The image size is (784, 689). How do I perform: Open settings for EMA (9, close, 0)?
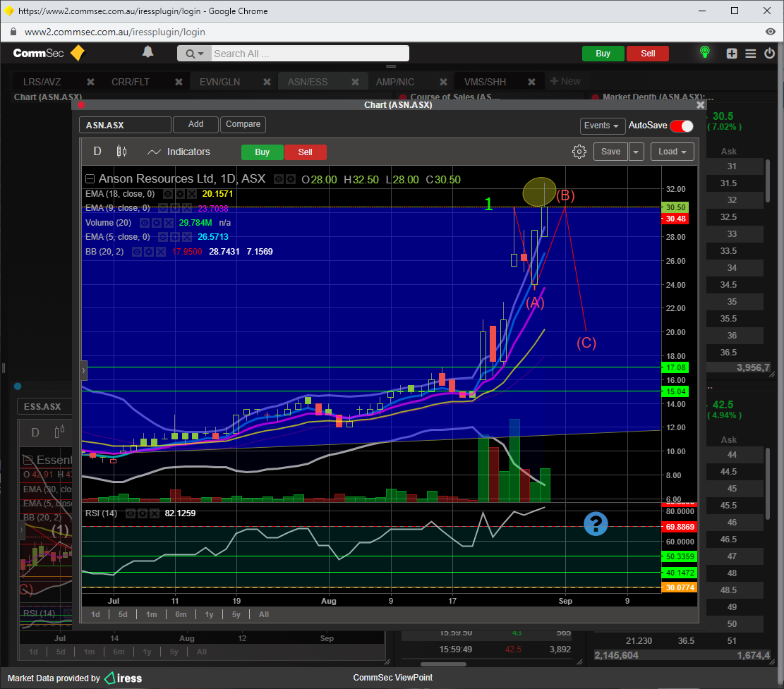(x=175, y=208)
